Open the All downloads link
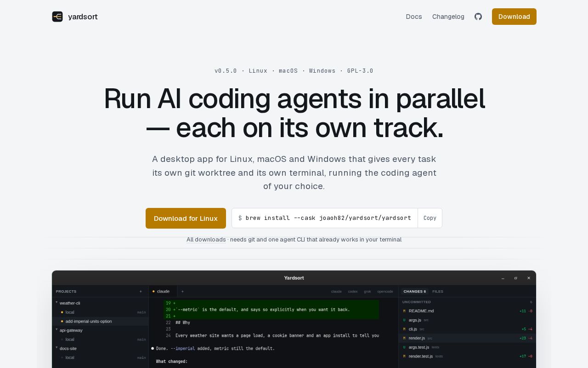Screen dimensions: 588x368 pos(206,240)
